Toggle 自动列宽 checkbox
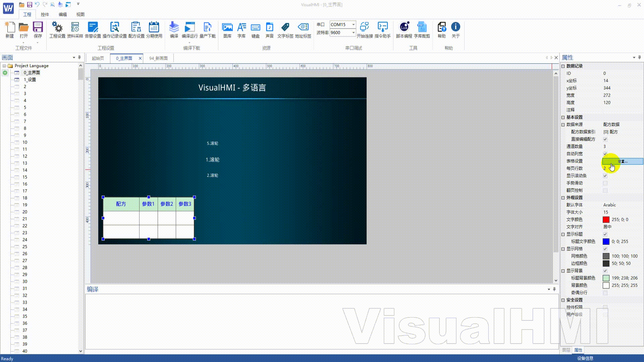Viewport: 644px width, 362px height. (605, 154)
